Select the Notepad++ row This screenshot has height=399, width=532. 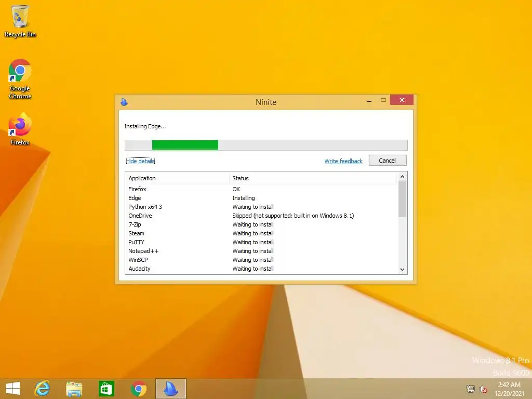(262, 251)
